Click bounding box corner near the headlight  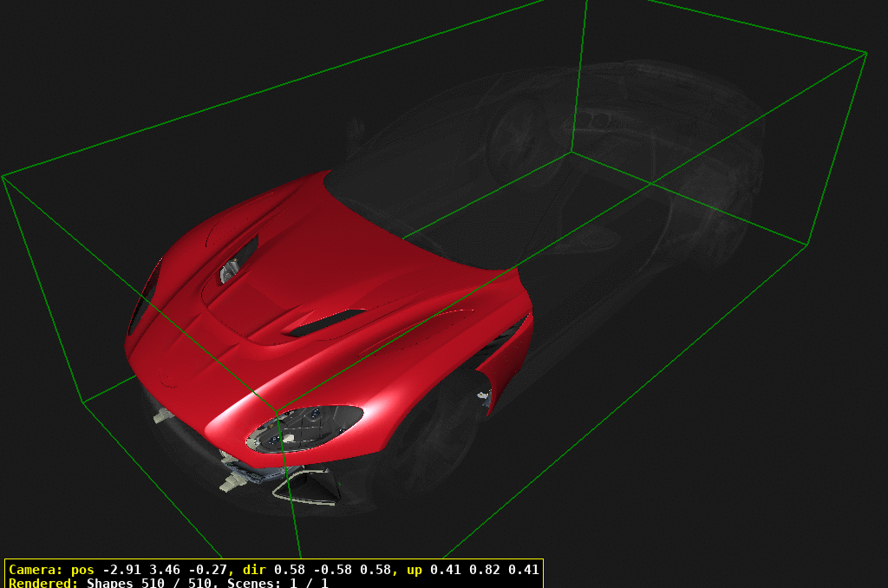tap(277, 408)
